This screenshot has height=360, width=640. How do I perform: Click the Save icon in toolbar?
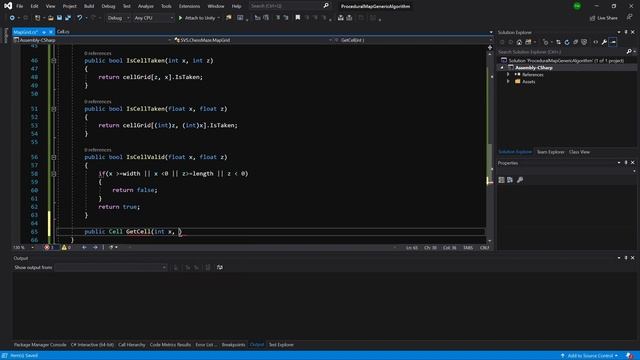[x=60, y=18]
